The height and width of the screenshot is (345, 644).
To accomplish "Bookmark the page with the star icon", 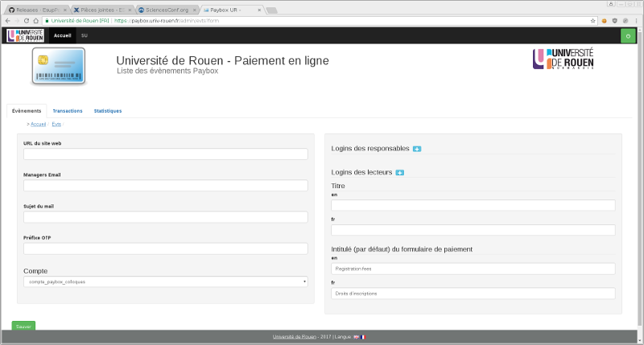I will click(x=593, y=20).
